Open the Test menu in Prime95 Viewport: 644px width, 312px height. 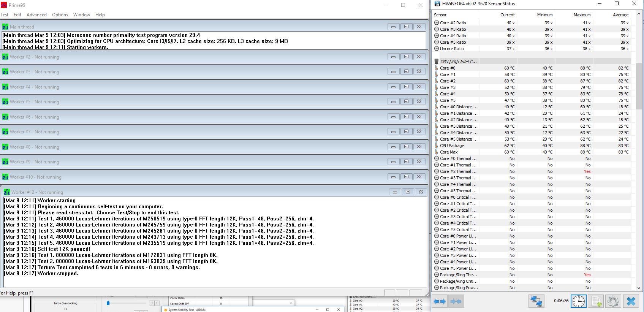(x=5, y=15)
